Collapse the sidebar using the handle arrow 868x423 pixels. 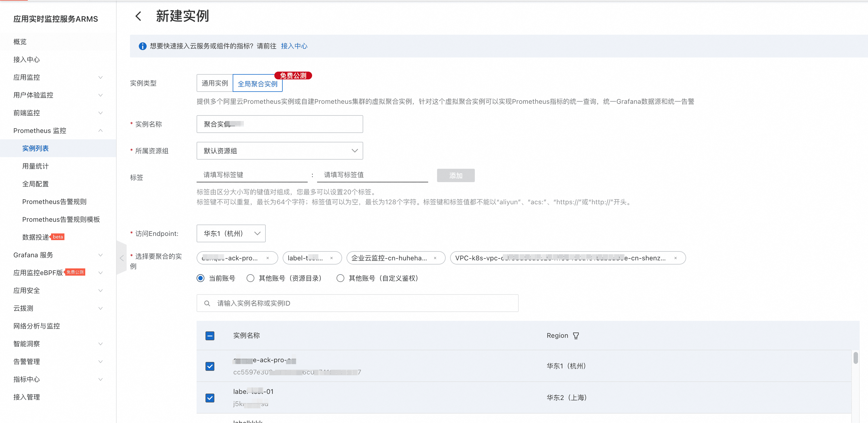(122, 258)
